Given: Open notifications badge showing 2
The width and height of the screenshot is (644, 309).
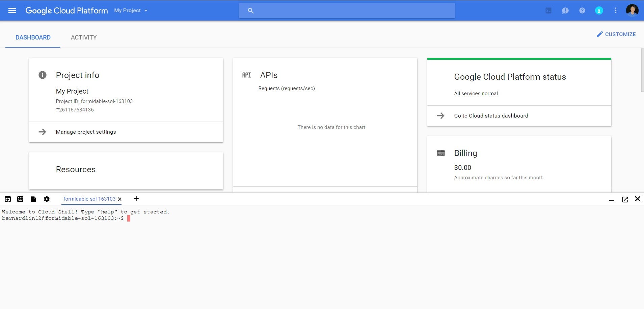Looking at the screenshot, I should point(599,11).
